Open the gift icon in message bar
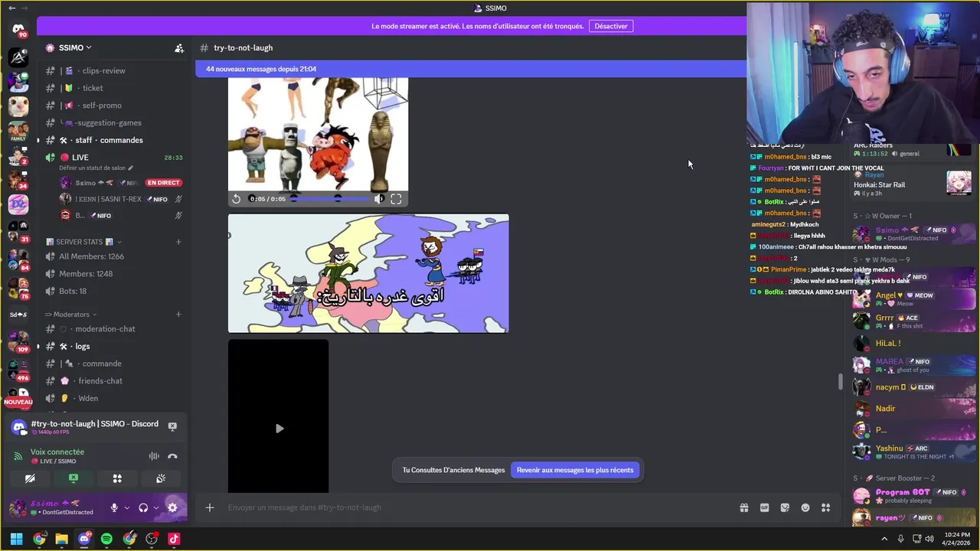Viewport: 980px width, 551px height. [743, 507]
